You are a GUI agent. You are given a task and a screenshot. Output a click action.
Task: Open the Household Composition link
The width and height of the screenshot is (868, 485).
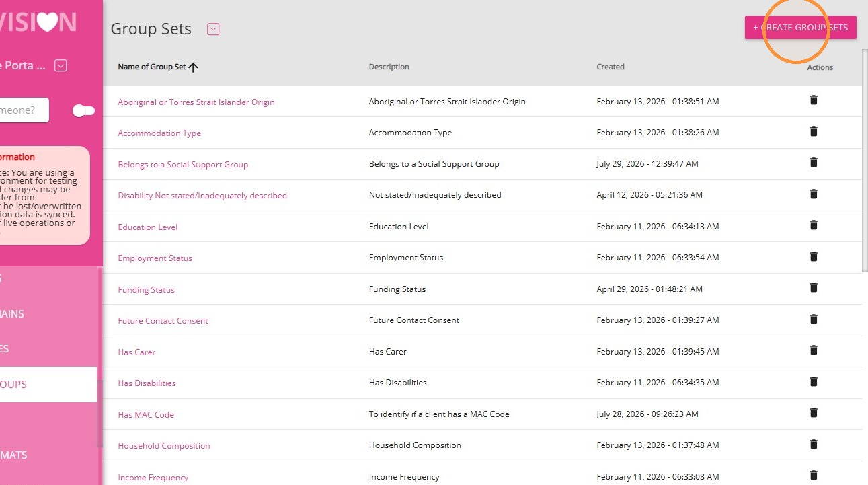click(x=164, y=446)
